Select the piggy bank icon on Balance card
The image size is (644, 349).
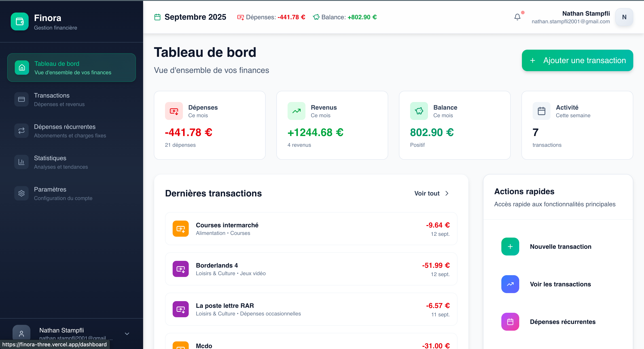(419, 111)
